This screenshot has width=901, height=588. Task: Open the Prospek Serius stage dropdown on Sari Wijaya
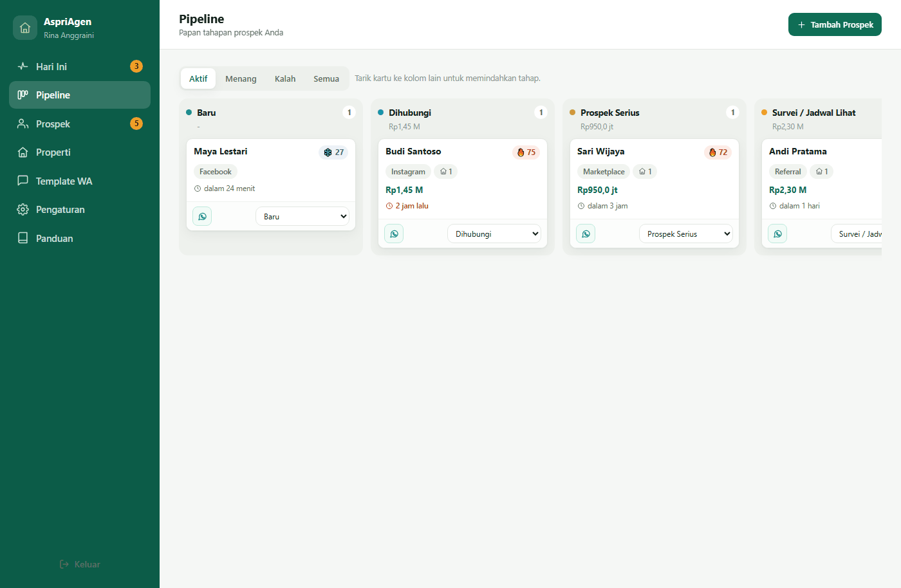coord(686,234)
